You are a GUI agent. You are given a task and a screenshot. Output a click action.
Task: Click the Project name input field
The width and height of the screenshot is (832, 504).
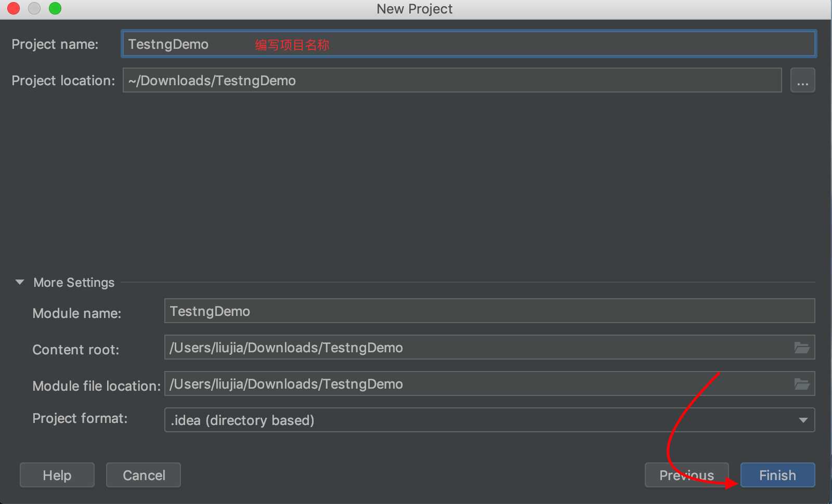469,44
